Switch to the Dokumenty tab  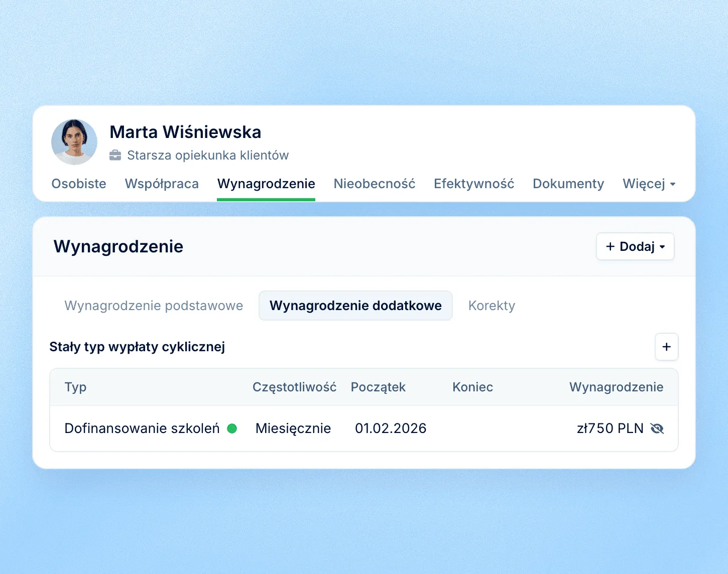point(568,184)
